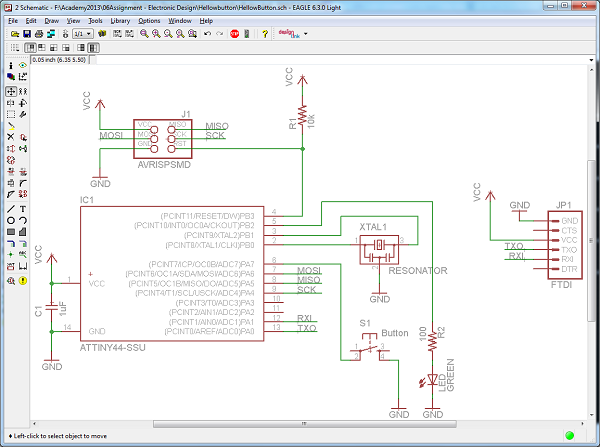Toggle the last pressed layout button in parameter toolbar
Viewport: 600px width, 447px height.
(93, 48)
